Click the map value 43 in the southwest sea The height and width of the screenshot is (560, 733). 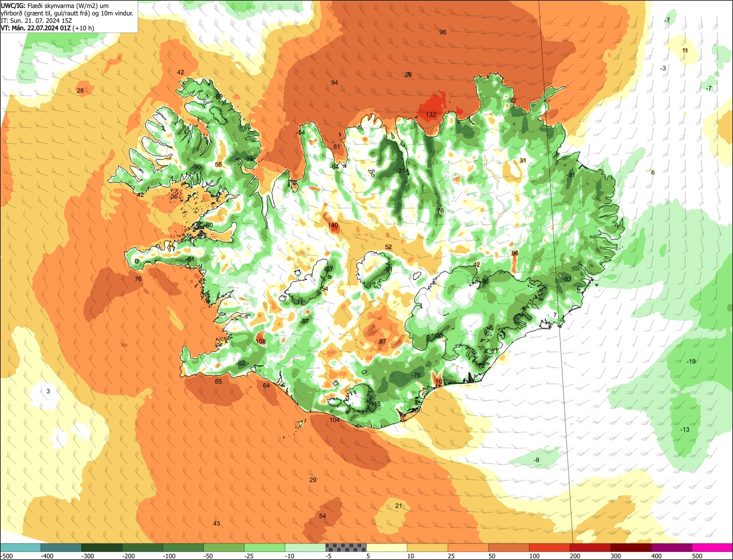tap(216, 523)
